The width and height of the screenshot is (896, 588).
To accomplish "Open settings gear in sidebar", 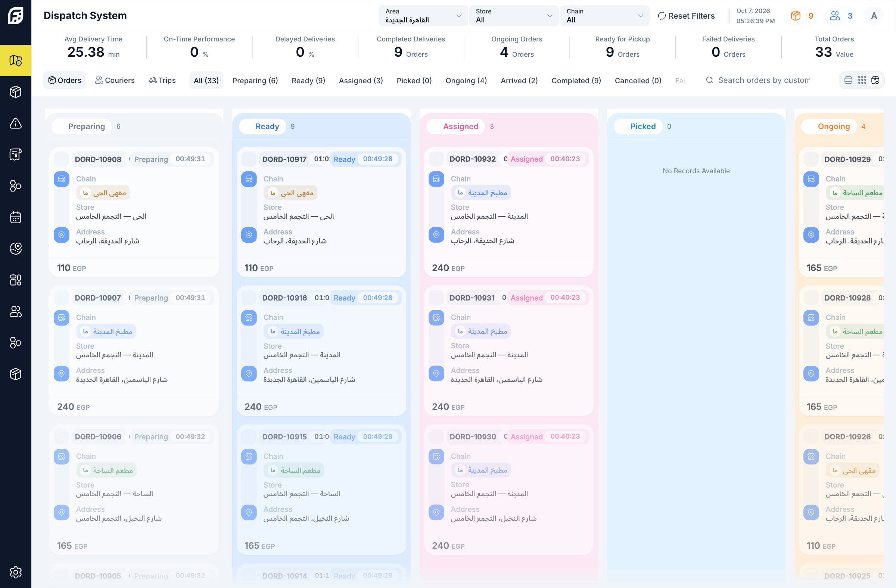I will [15, 572].
